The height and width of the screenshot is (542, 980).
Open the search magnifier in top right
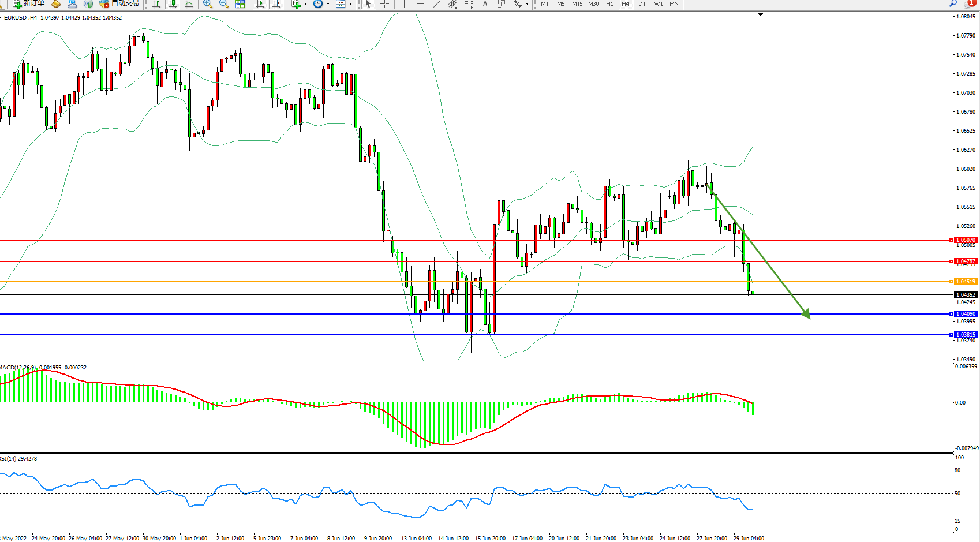point(953,3)
